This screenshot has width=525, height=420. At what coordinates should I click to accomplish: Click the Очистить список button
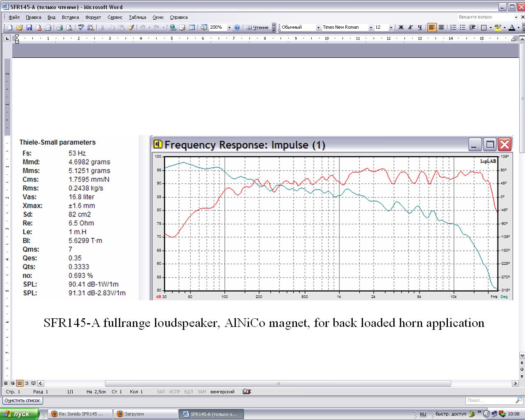(23, 400)
